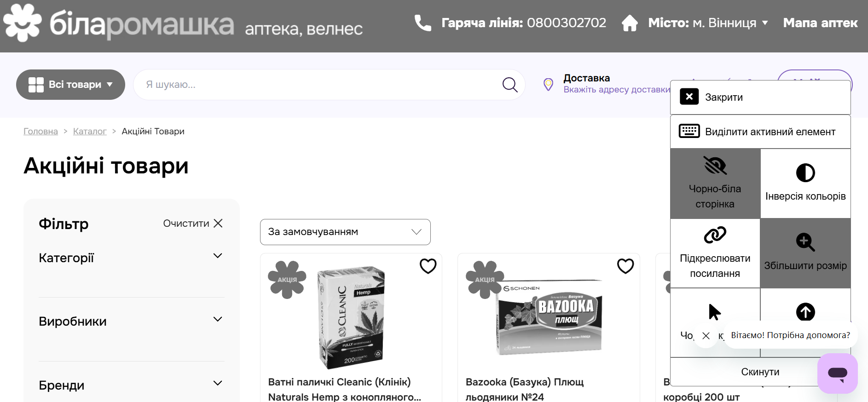Toggle Збільшити розмір option

(x=805, y=253)
